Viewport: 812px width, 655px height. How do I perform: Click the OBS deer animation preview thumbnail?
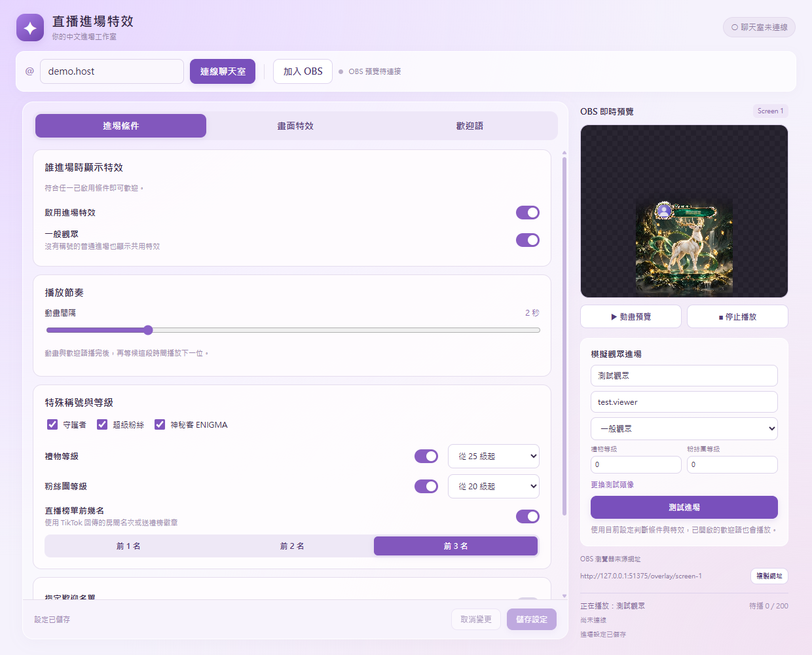click(684, 246)
